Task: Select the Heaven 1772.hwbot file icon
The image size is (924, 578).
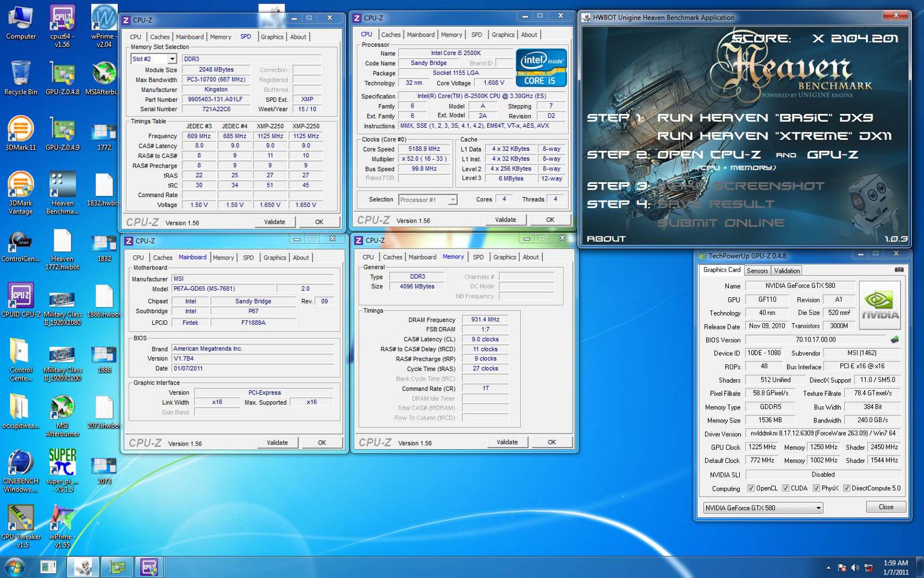Action: [x=62, y=249]
